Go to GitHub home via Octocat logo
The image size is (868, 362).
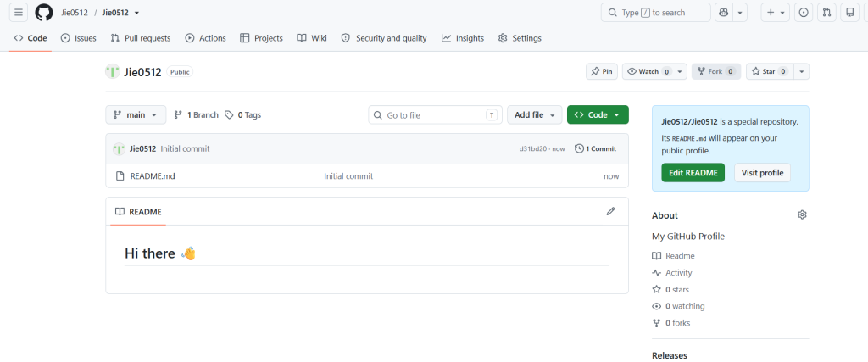[44, 12]
